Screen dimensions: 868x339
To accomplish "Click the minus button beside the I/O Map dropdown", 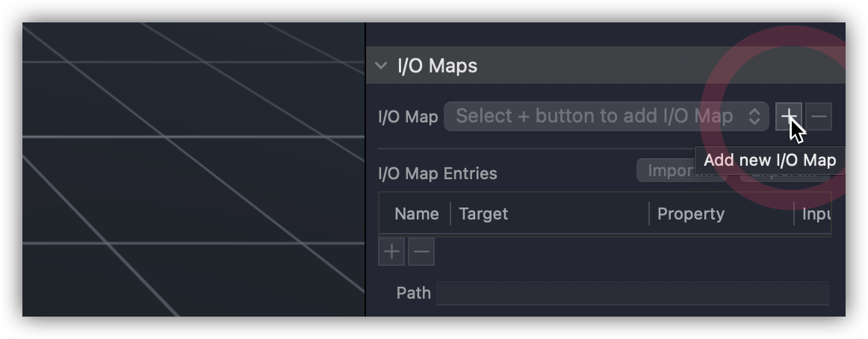I will pyautogui.click(x=819, y=116).
